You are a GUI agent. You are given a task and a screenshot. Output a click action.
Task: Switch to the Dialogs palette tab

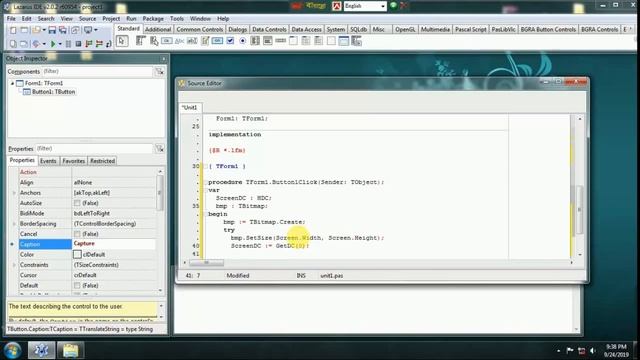coord(238,29)
